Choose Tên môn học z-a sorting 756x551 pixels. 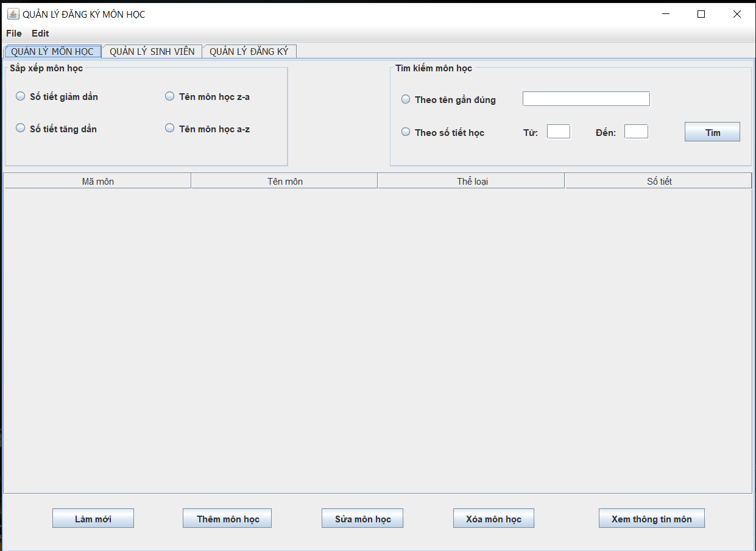(207, 96)
